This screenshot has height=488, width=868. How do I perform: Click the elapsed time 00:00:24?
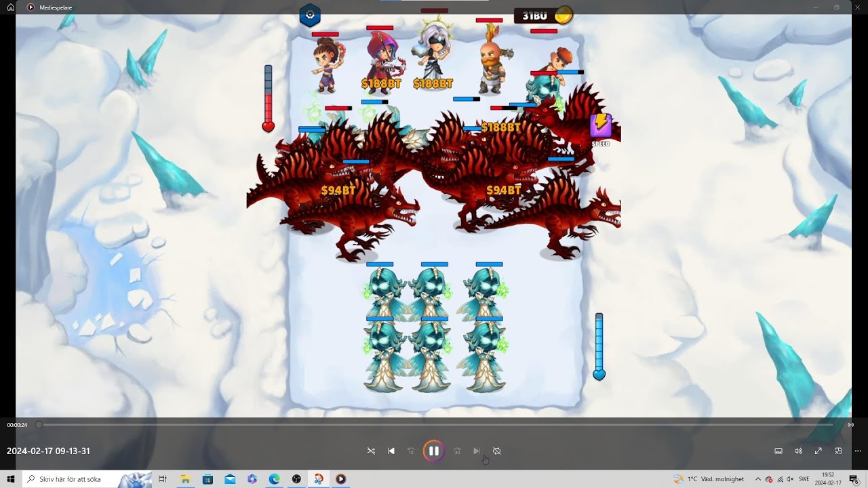tap(17, 425)
